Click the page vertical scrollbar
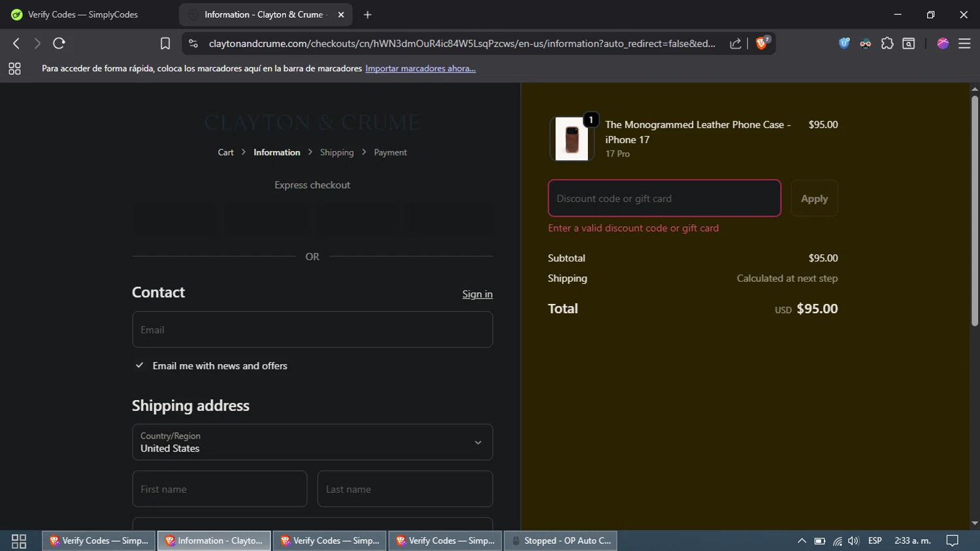 coord(974,210)
